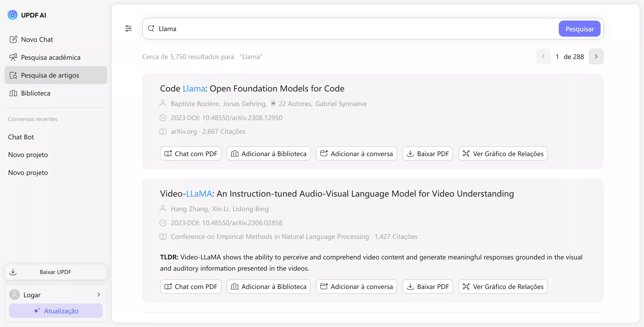644x327 pixels.
Task: Add Code Llama paper to Biblioteca
Action: [x=269, y=153]
